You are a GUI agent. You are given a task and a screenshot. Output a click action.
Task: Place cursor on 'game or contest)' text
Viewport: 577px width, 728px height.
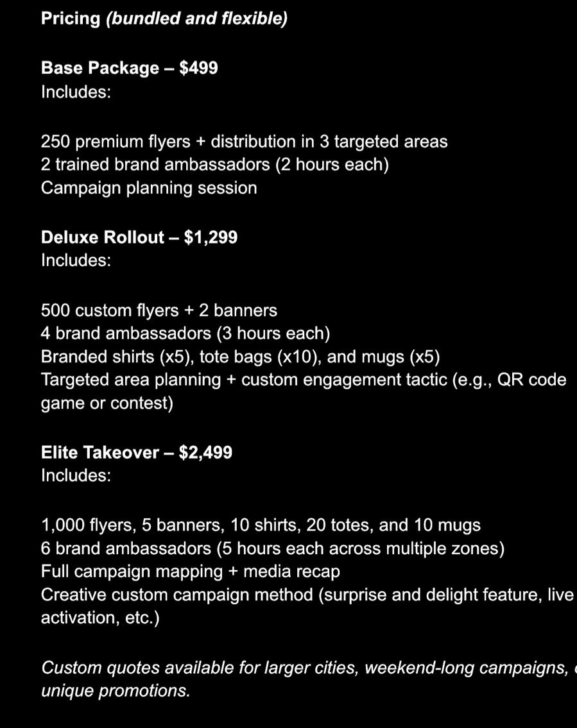107,403
